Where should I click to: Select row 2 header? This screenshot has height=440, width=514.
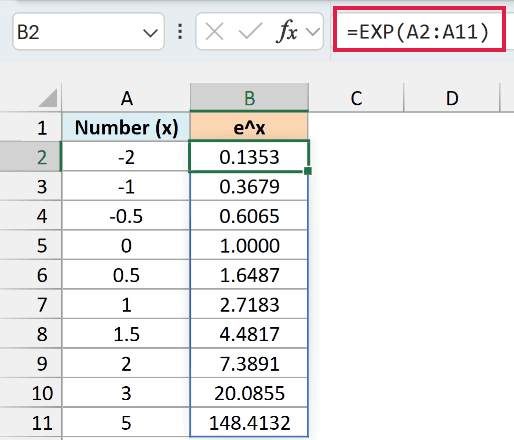[31, 157]
